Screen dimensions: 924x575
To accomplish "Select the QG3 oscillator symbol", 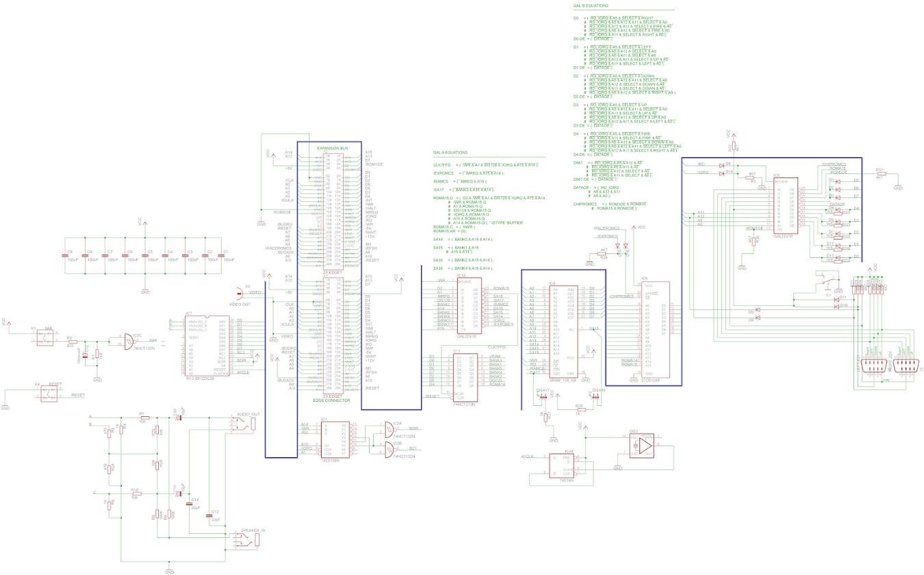I will click(643, 445).
